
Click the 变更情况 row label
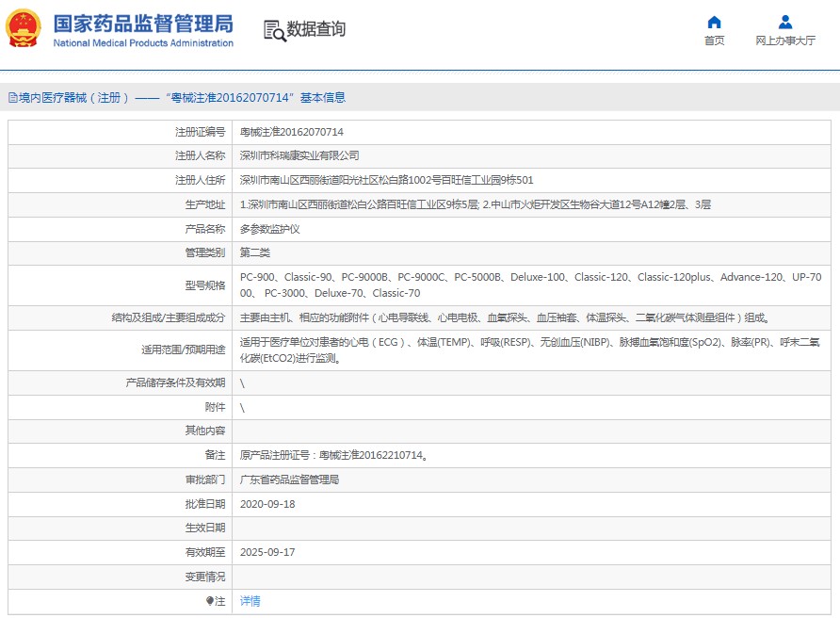pyautogui.click(x=205, y=577)
